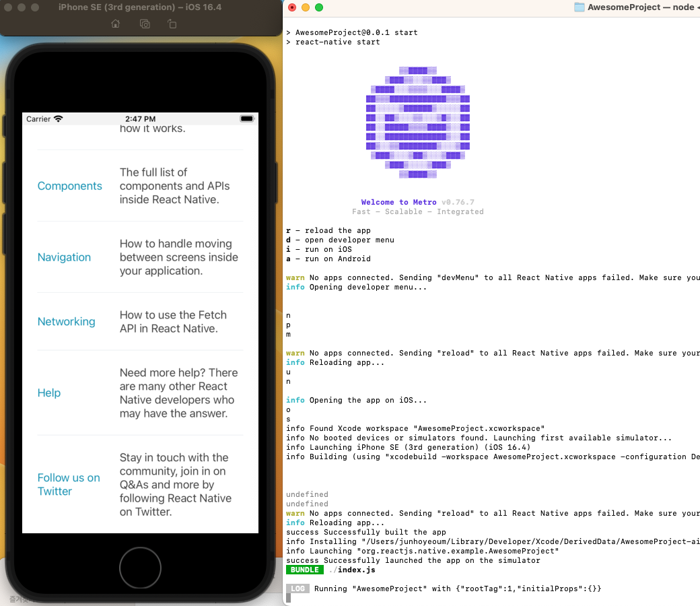
Task: Tap the iPhone home button circle
Action: tap(140, 568)
